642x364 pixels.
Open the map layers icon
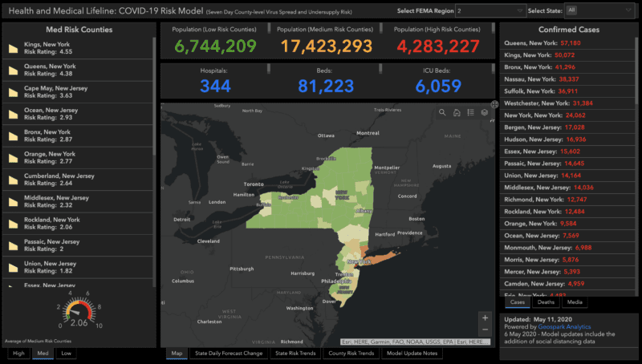click(484, 112)
